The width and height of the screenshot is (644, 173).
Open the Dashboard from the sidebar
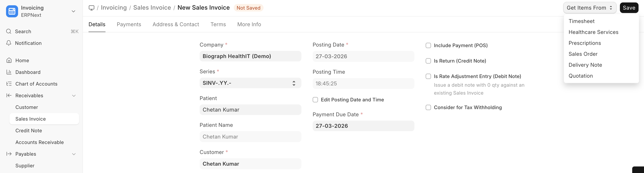(x=8, y=72)
